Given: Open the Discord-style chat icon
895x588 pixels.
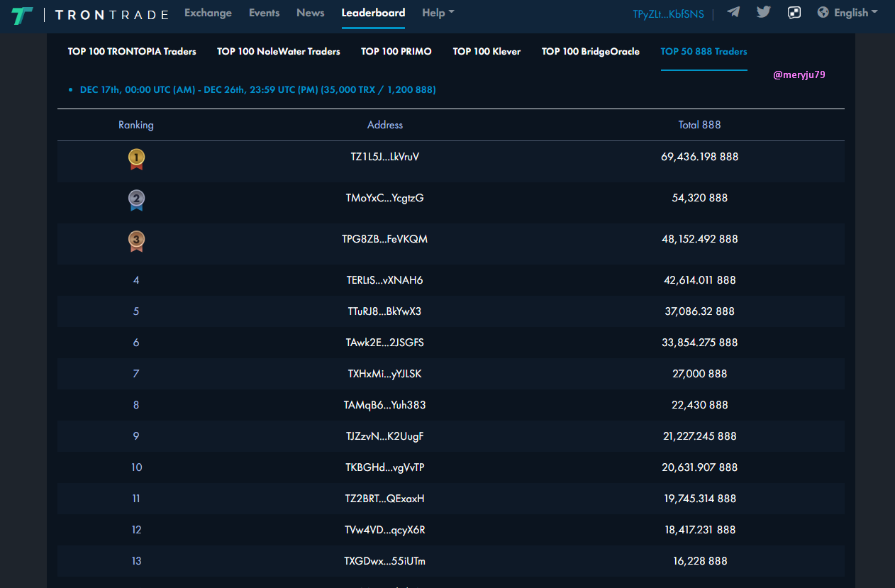Looking at the screenshot, I should [794, 12].
